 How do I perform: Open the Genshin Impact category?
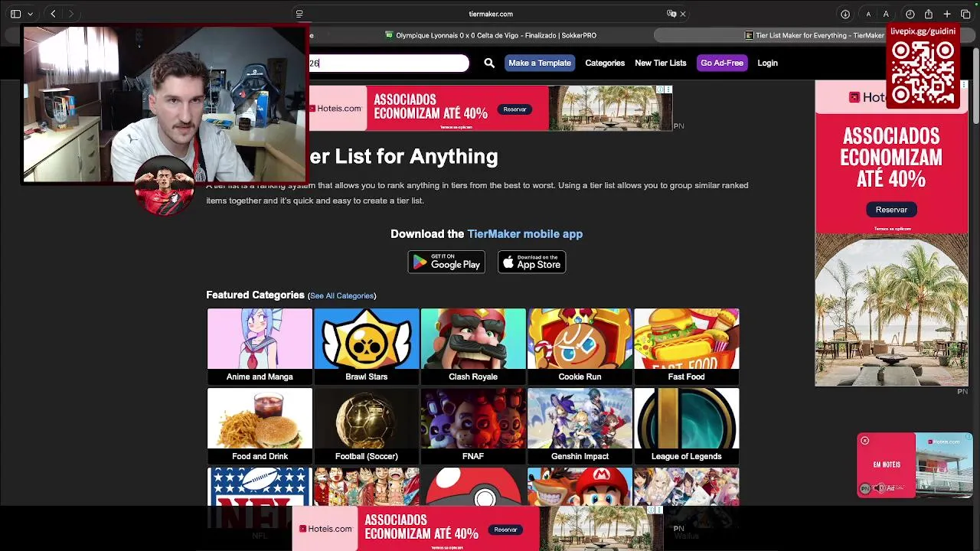click(x=580, y=425)
